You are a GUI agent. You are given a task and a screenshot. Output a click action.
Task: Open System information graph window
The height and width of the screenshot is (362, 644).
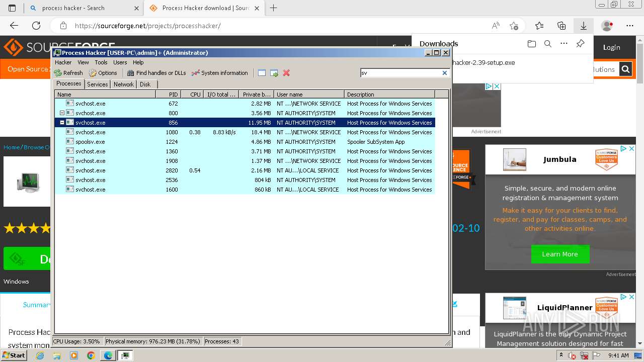click(220, 73)
